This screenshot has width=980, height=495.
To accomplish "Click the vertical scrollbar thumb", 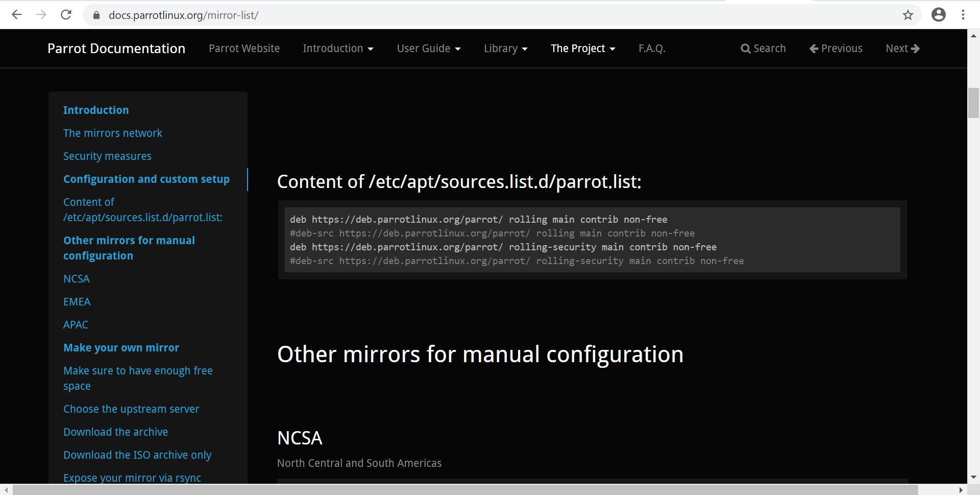I will click(973, 103).
